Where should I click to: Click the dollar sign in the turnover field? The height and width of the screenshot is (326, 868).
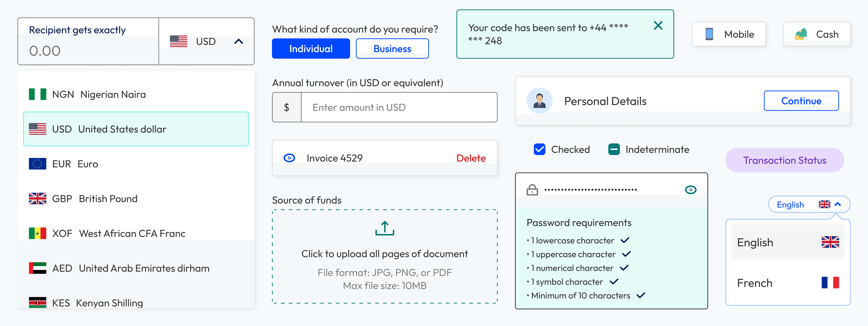click(286, 107)
